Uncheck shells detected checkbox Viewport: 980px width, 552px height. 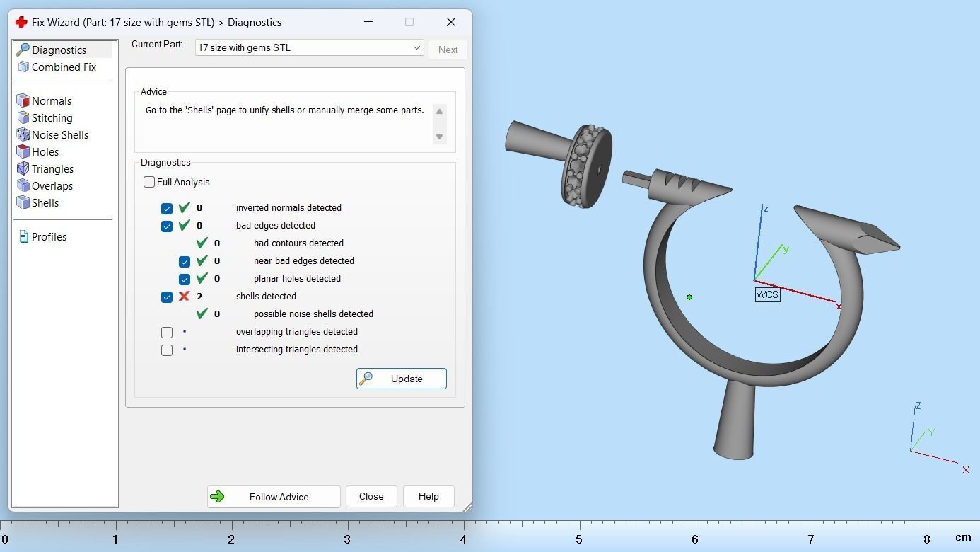click(x=167, y=297)
